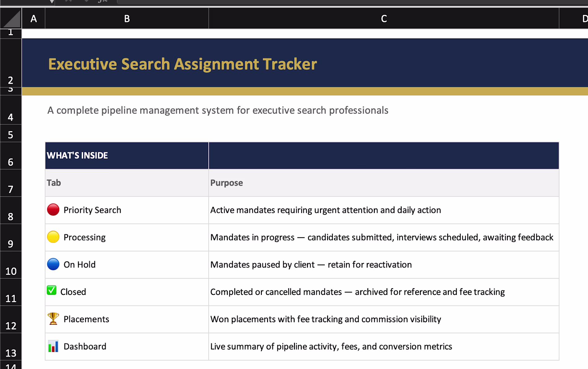Click the select-all corner triangle

click(11, 19)
